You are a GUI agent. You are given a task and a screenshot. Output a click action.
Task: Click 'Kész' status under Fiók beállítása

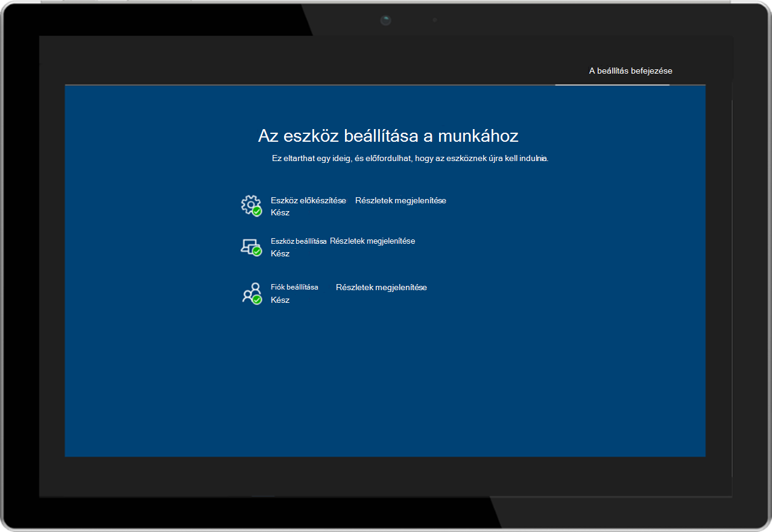(x=280, y=300)
